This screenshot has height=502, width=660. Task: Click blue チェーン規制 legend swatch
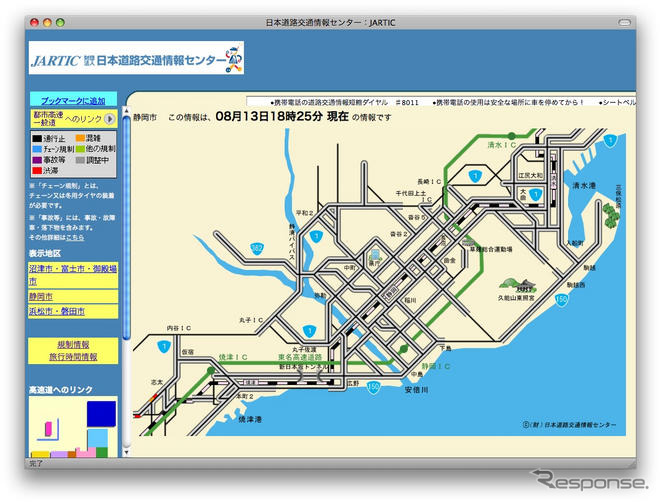(x=37, y=149)
